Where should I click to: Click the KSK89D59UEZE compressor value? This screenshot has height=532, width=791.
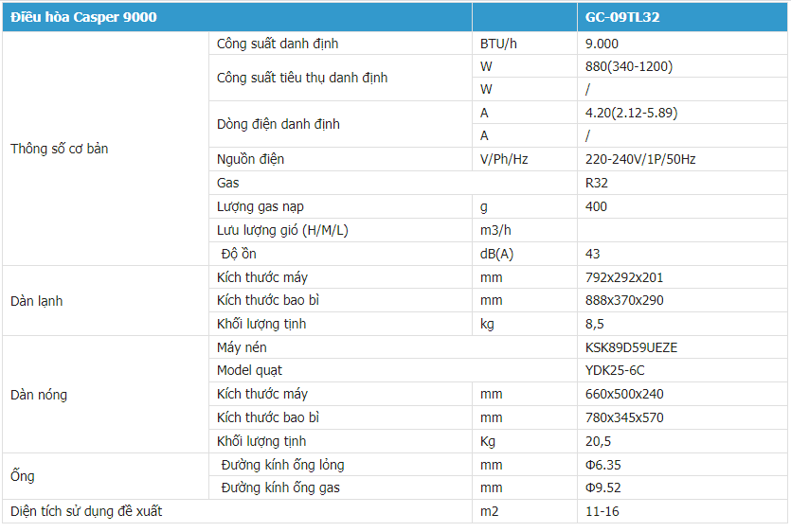[x=631, y=347]
